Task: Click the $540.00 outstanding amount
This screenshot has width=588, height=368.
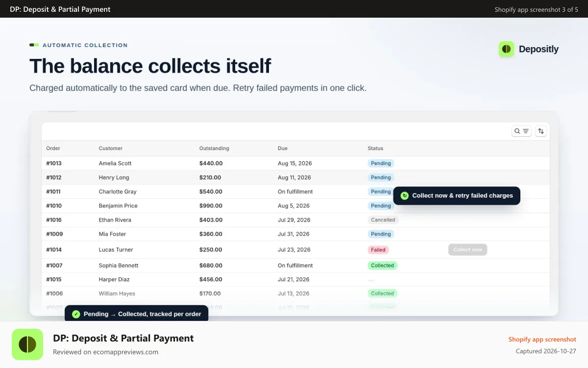Action: pyautogui.click(x=211, y=192)
